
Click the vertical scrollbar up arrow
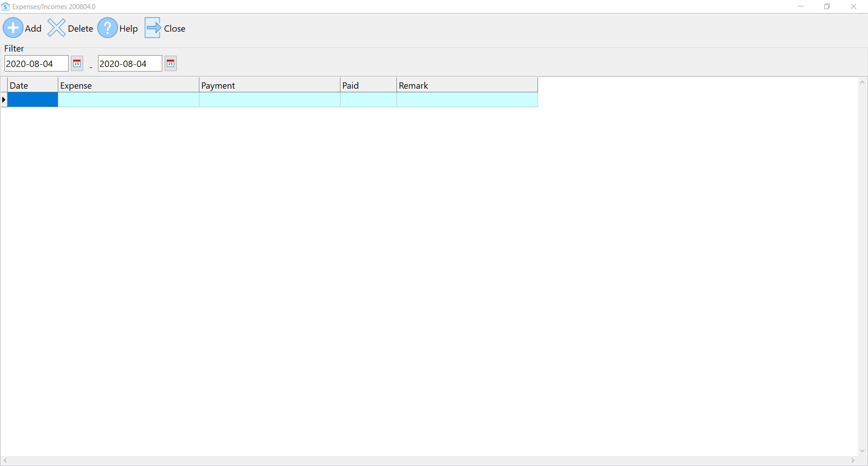(863, 82)
